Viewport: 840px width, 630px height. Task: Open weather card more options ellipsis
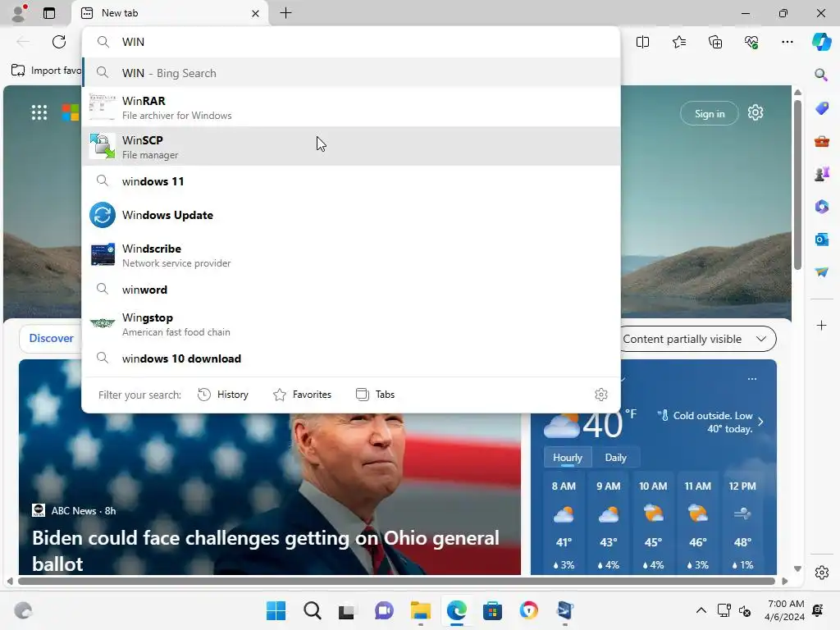pos(752,379)
